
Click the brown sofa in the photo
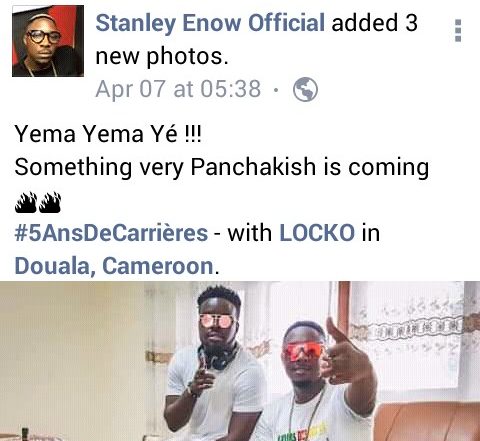click(427, 422)
